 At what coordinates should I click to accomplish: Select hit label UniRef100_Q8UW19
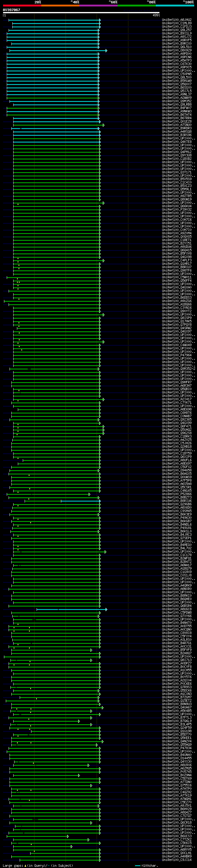[177, 199]
